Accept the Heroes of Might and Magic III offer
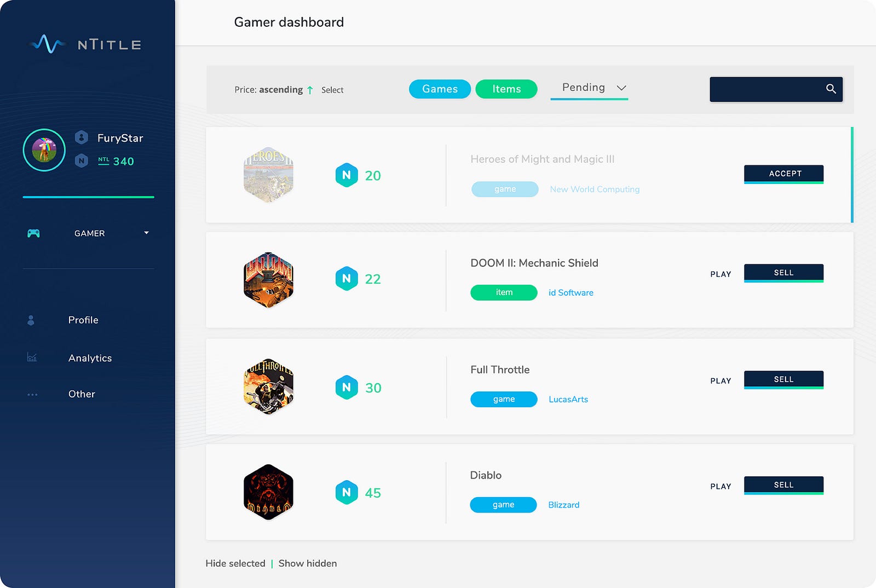This screenshot has width=876, height=588. (x=783, y=174)
